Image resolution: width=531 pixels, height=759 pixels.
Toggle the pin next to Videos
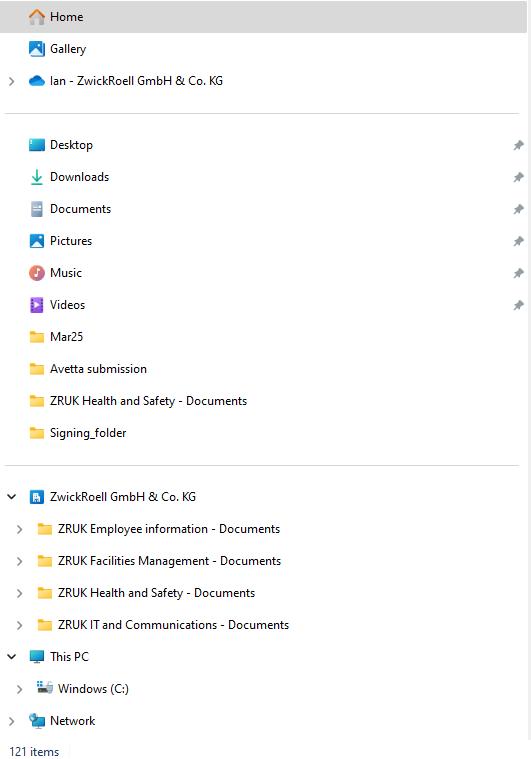click(x=518, y=305)
